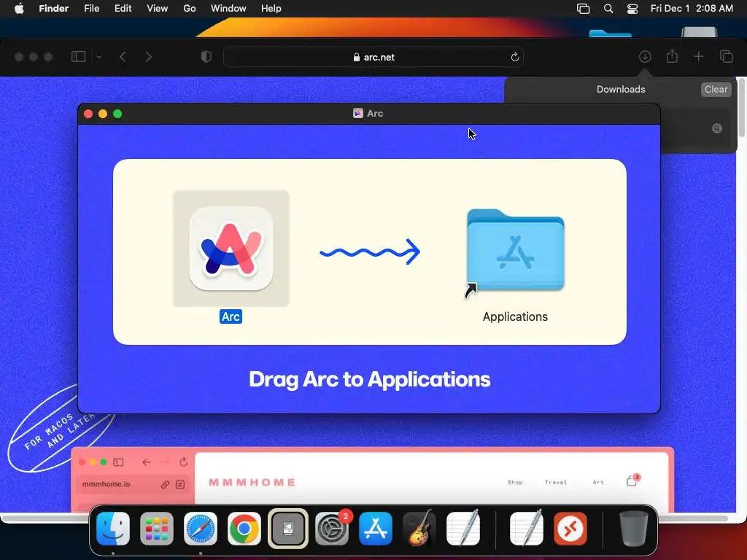Launch GarageBand from the Dock
Image resolution: width=747 pixels, height=560 pixels.
(x=419, y=529)
